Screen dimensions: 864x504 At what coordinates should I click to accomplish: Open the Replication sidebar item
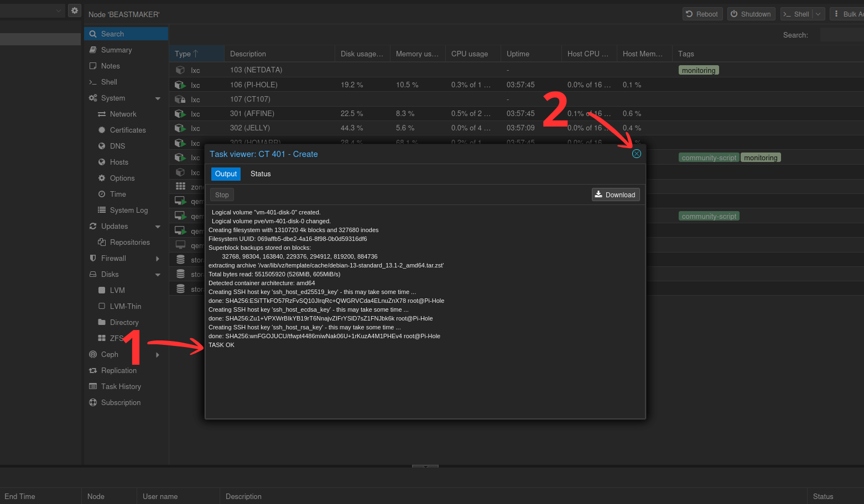tap(126, 370)
